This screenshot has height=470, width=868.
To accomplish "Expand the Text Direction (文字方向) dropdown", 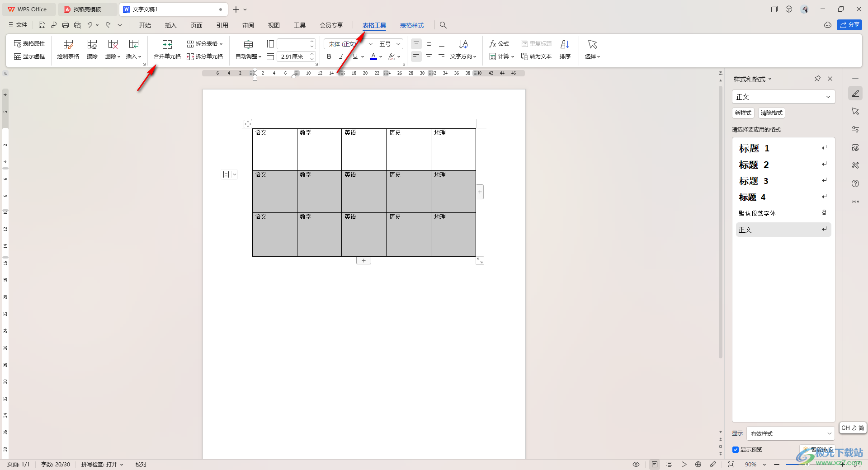I will [463, 56].
